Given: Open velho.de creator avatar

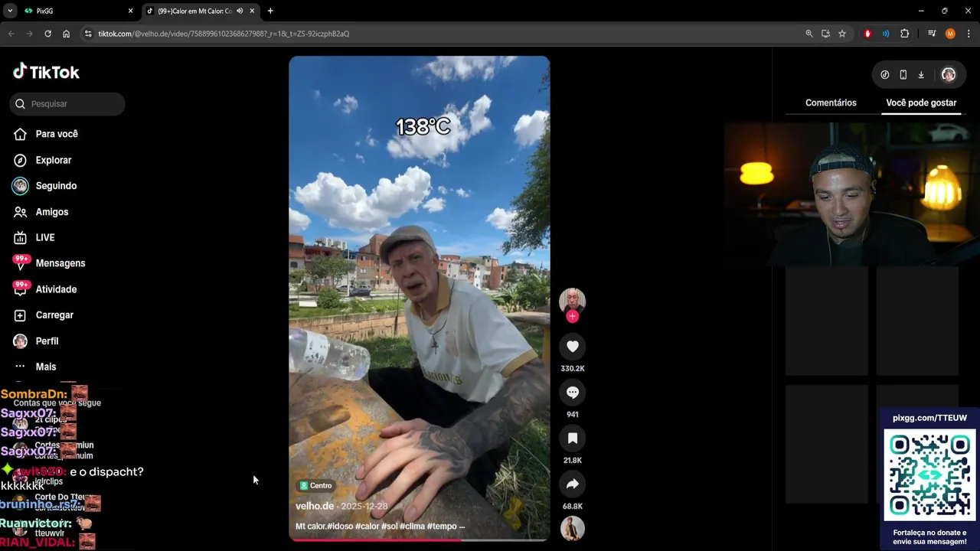Looking at the screenshot, I should point(572,301).
